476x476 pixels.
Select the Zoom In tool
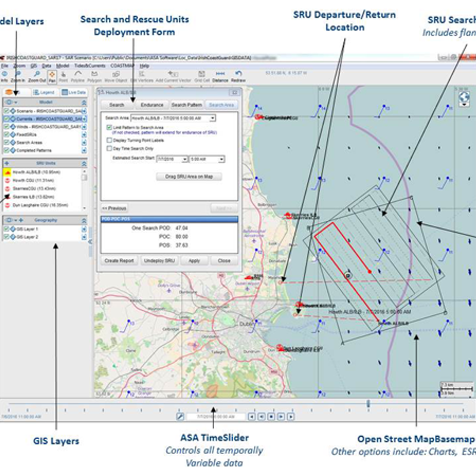pyautogui.click(x=18, y=75)
